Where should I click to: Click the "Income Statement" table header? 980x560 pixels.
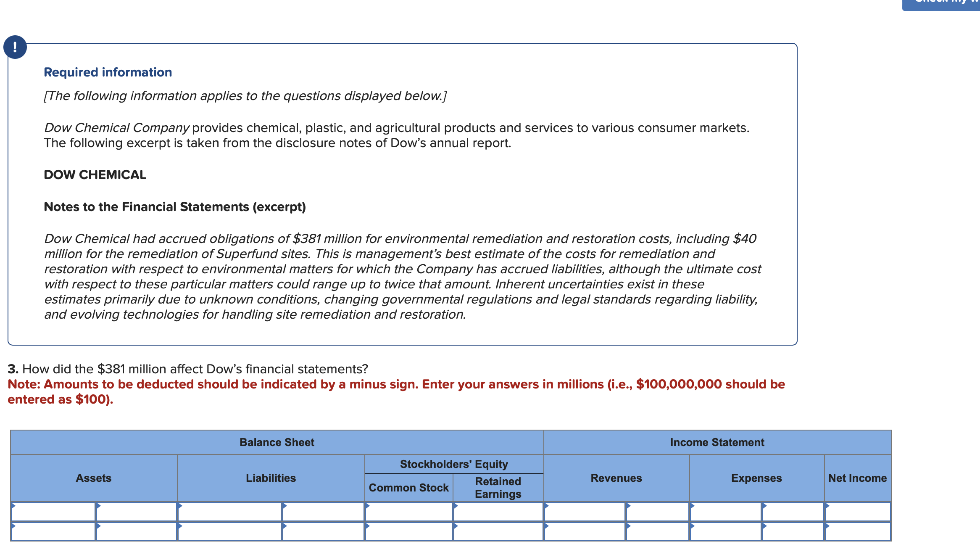click(x=717, y=442)
